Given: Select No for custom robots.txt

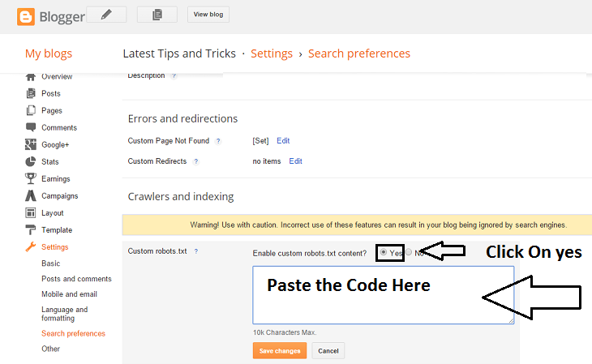Looking at the screenshot, I should point(409,252).
